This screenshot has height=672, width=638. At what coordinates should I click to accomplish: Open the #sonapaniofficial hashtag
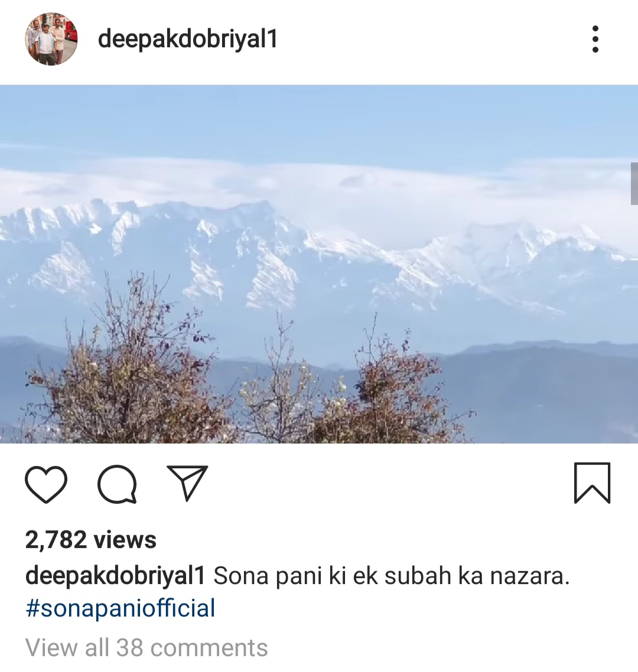click(x=120, y=609)
